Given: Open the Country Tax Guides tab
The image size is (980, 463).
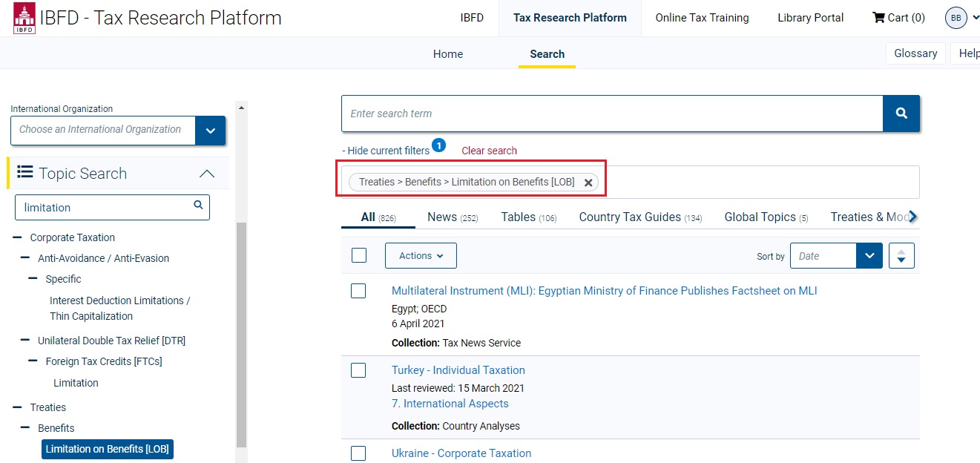Looking at the screenshot, I should (640, 217).
